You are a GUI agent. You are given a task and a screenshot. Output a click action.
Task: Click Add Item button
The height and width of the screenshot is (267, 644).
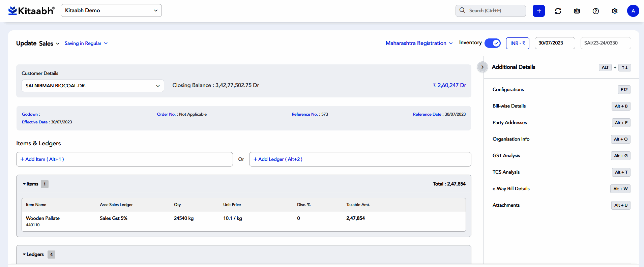[x=42, y=159]
